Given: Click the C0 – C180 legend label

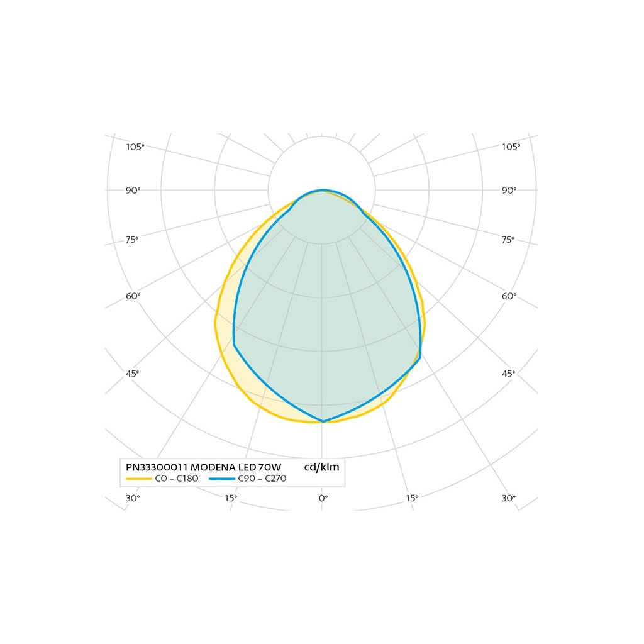Looking at the screenshot, I should point(177,479).
